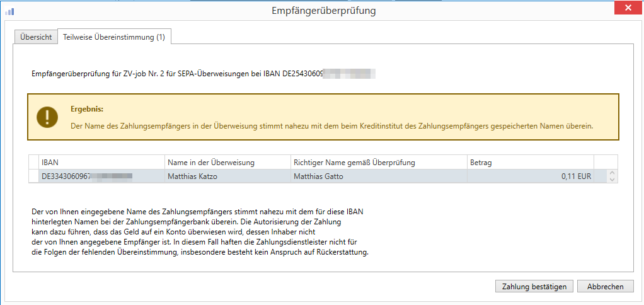Click the application icon in the title bar
644x305 pixels.
pos(10,11)
